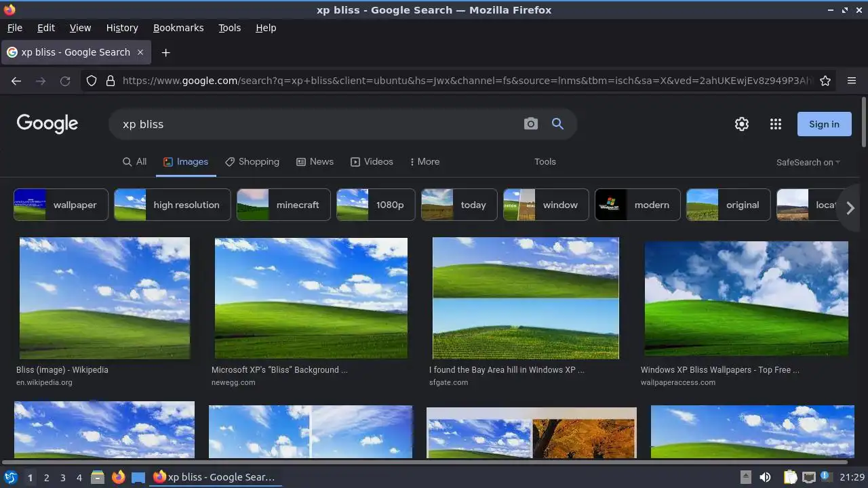Click the Windows XP Bliss Wallpapers caption
868x488 pixels.
point(720,370)
